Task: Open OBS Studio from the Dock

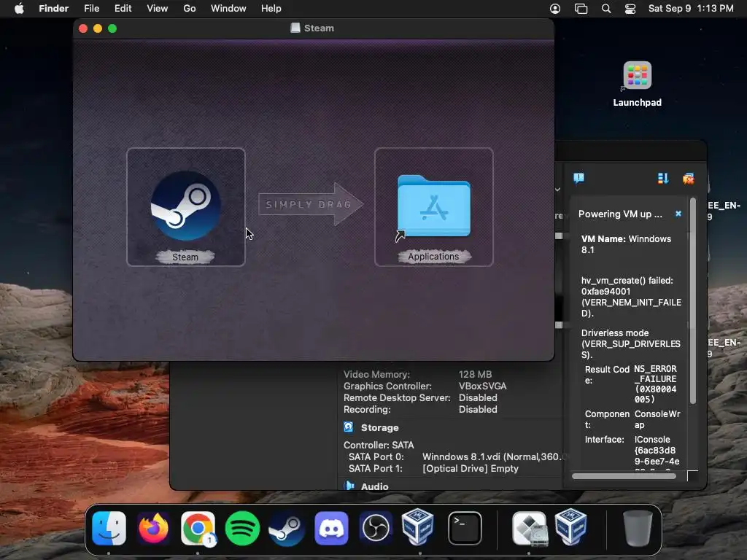Action: 376,528
